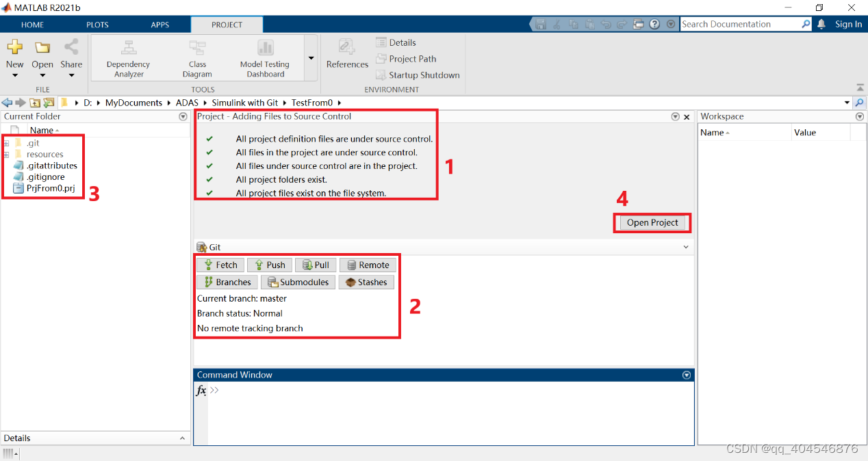Click the address bar search magnifier icon
868x461 pixels.
(x=860, y=103)
